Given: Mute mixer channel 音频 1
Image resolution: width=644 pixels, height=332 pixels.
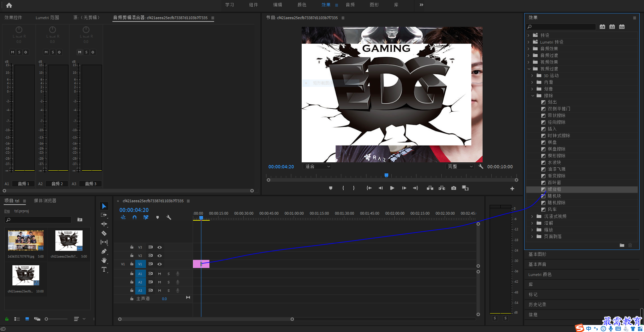Looking at the screenshot, I should point(12,52).
